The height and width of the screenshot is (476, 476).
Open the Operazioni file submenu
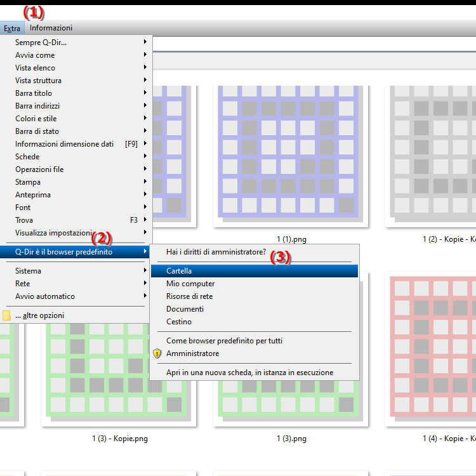[75, 169]
